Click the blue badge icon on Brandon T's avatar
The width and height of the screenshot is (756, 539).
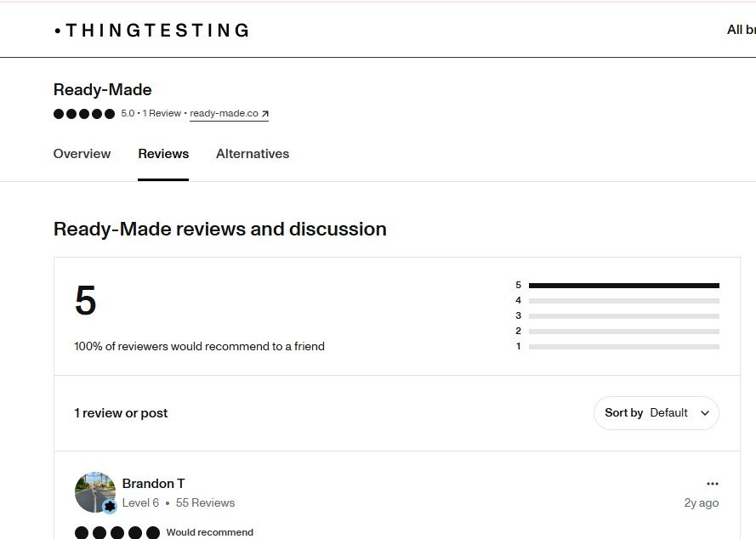(x=110, y=506)
